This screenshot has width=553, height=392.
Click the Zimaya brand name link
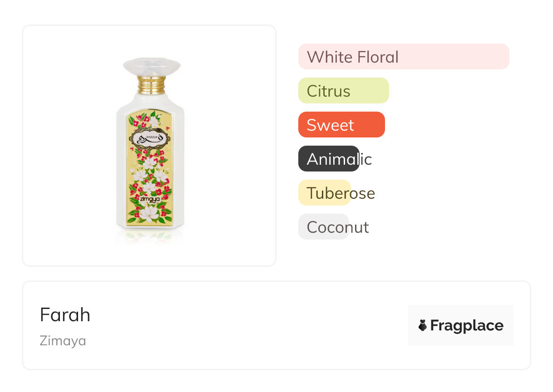point(63,341)
